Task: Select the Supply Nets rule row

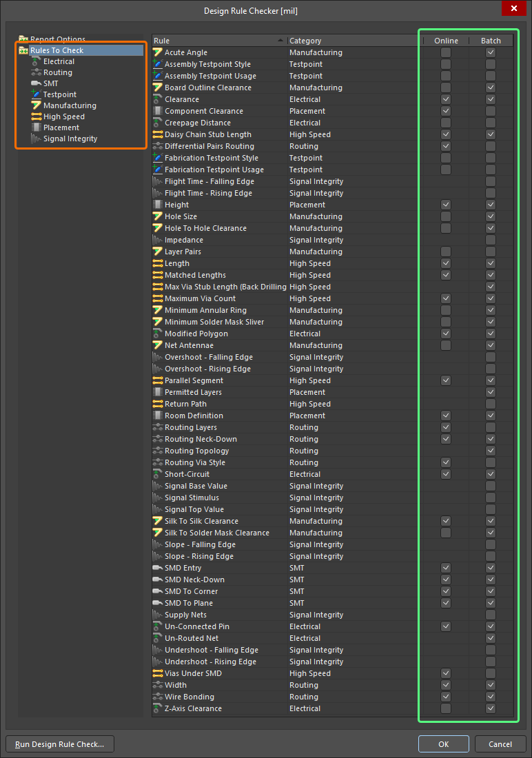Action: [333, 615]
